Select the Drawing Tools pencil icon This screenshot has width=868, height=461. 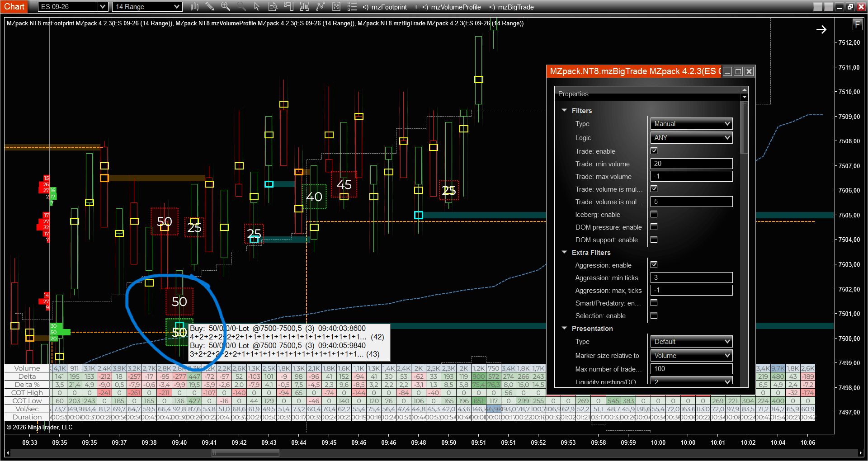click(x=210, y=7)
